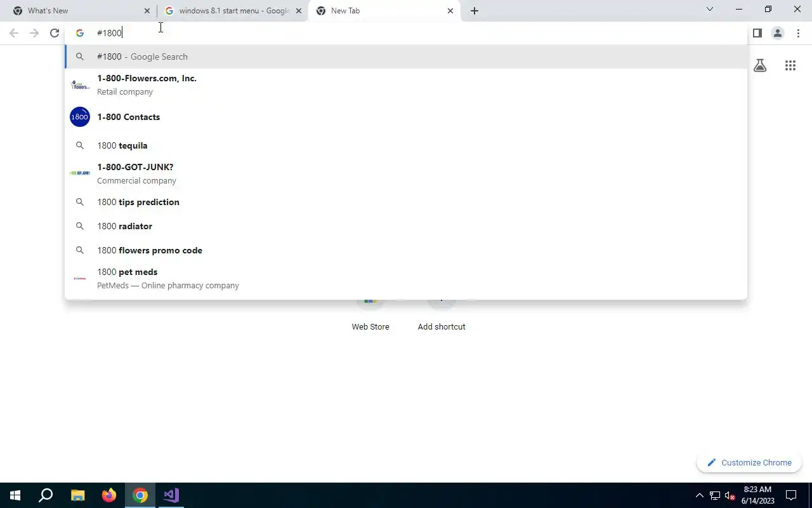The image size is (812, 508).
Task: Choose the 1-800 Contacts suggestion
Action: coord(406,117)
